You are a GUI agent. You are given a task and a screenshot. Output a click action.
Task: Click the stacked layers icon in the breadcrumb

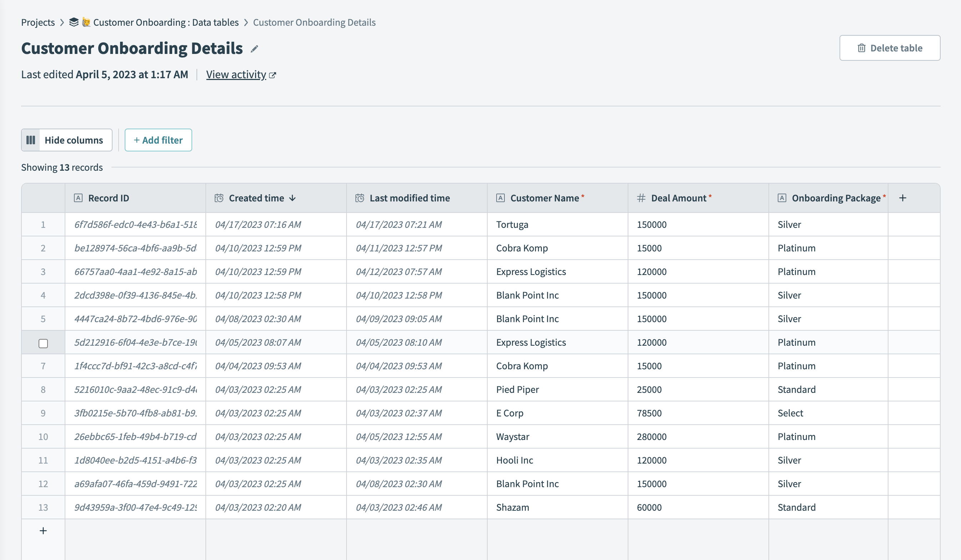(74, 22)
